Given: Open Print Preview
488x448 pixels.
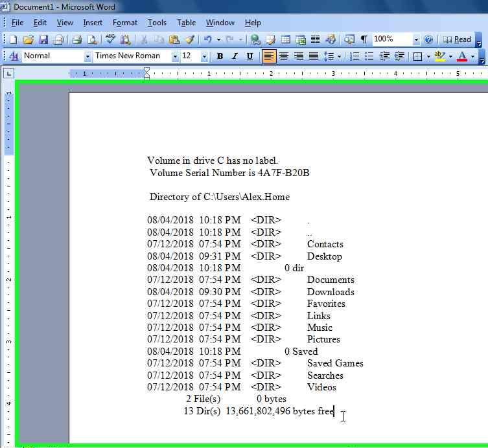Looking at the screenshot, I should 92,39.
